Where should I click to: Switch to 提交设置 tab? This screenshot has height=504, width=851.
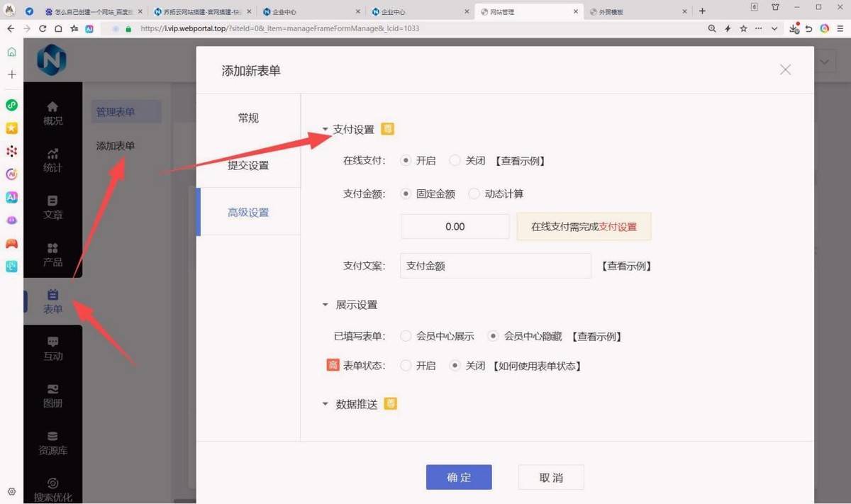point(248,165)
